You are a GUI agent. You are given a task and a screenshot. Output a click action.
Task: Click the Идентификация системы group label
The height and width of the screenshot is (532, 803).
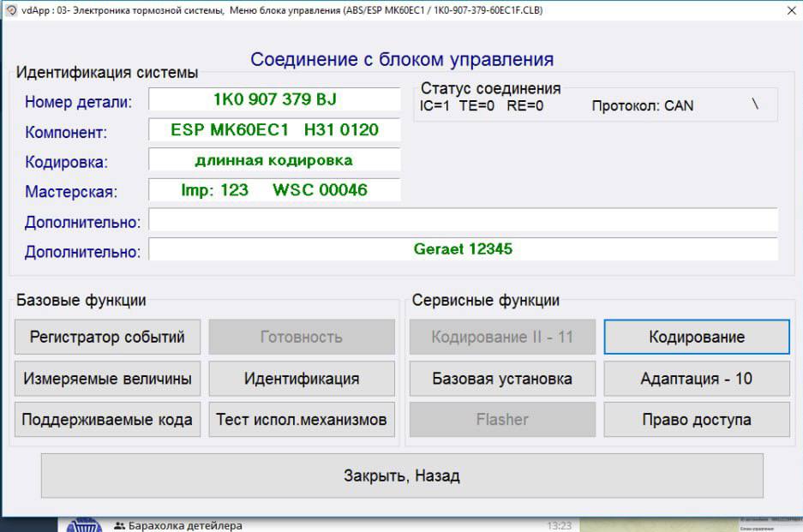[x=107, y=72]
